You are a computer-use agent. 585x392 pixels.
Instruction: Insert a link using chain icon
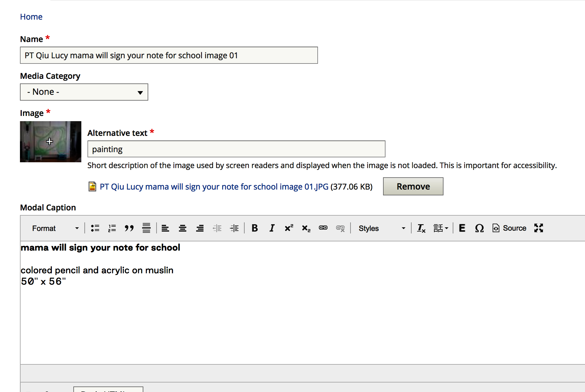(x=323, y=228)
